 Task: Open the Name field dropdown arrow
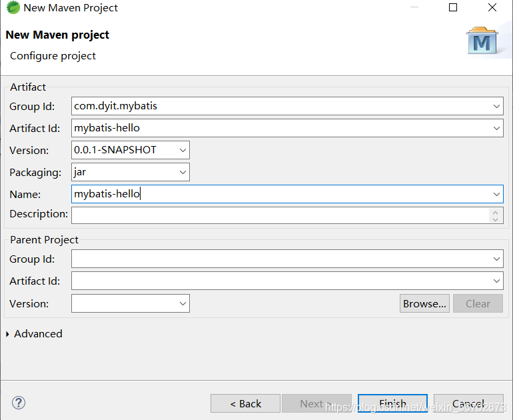coord(496,194)
